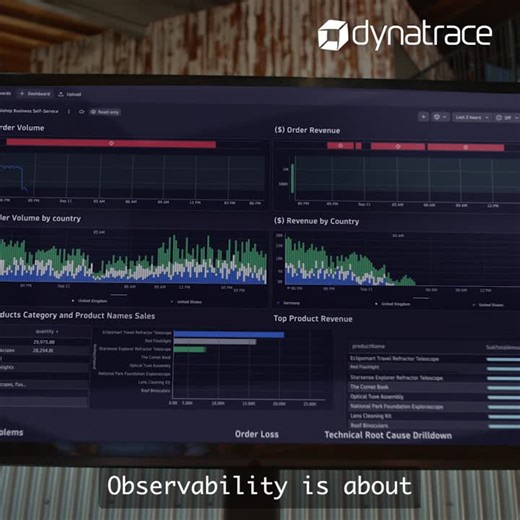Open the auto-refresh Off dropdown
The height and width of the screenshot is (520, 520).
507,118
